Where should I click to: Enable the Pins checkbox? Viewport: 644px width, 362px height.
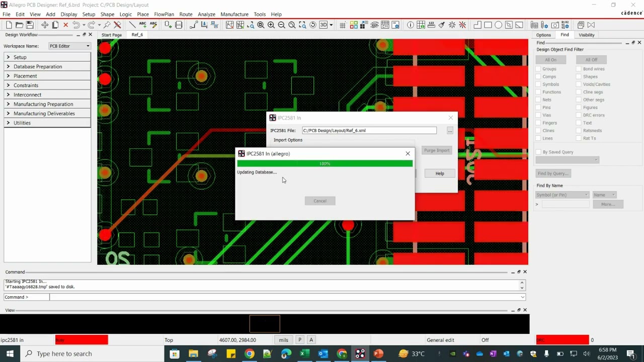(x=538, y=108)
